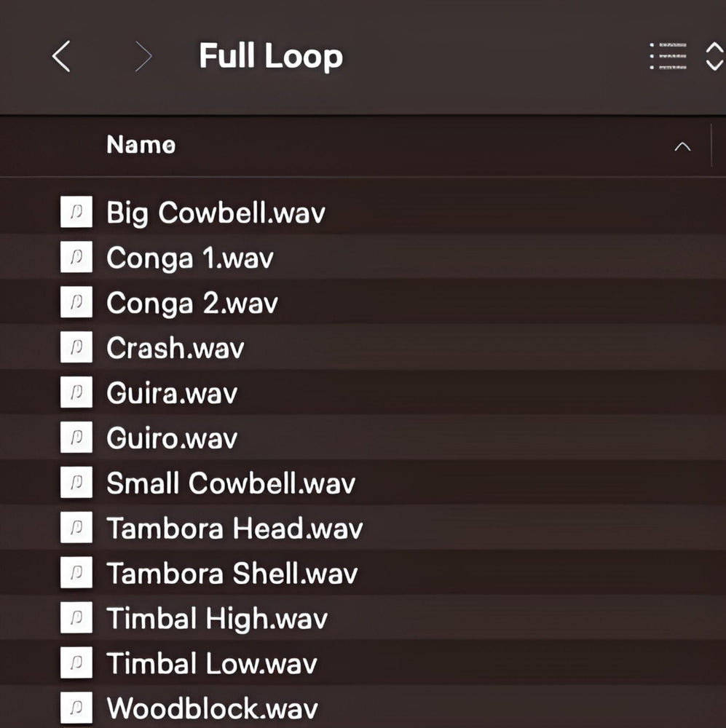
Task: Click the list view icon
Action: tap(668, 56)
